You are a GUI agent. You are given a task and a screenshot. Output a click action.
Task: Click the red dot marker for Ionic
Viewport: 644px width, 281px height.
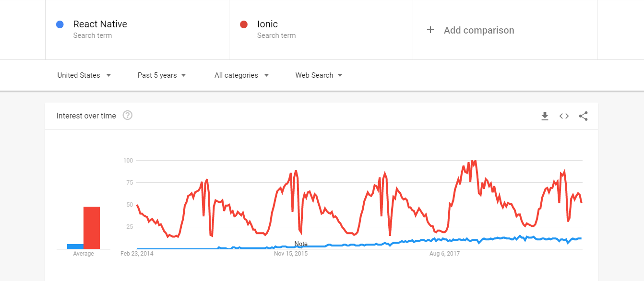(244, 24)
